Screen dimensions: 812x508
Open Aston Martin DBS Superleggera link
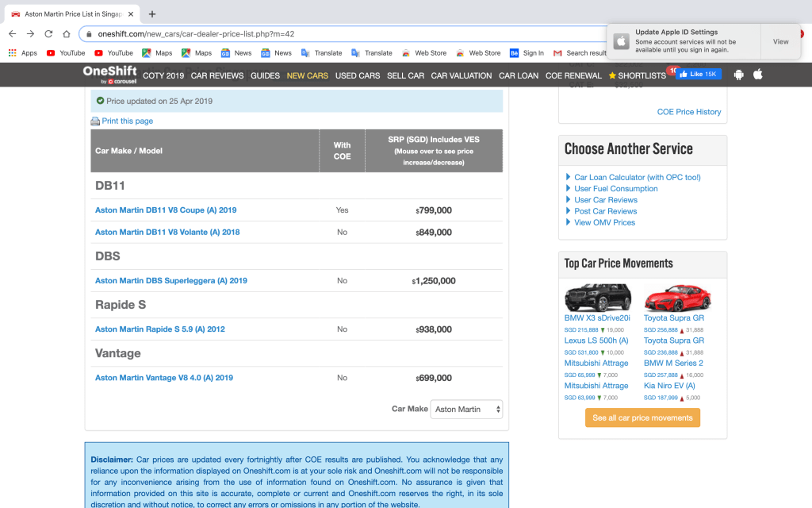[x=170, y=281]
